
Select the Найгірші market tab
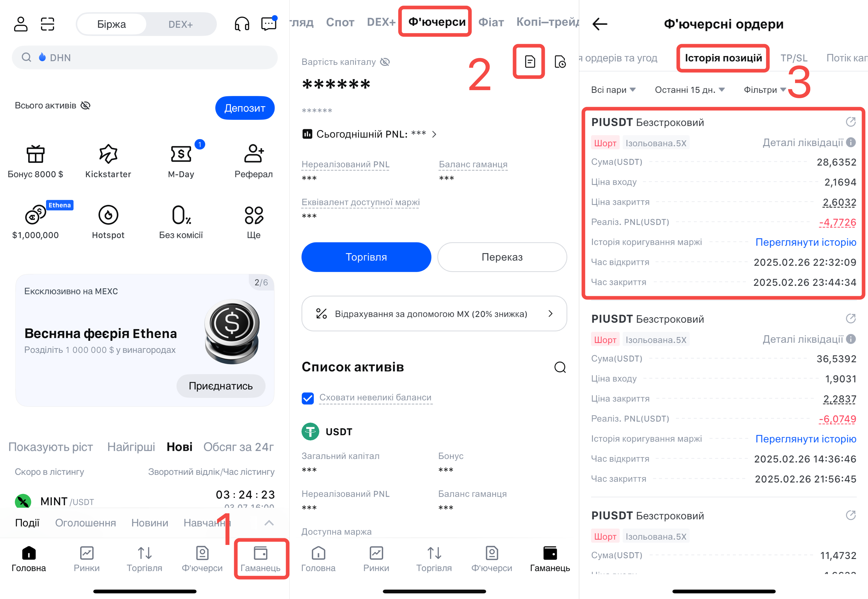[131, 447]
